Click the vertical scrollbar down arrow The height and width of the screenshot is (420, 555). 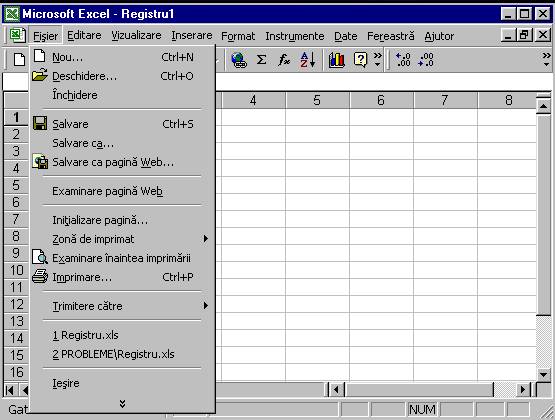543,374
